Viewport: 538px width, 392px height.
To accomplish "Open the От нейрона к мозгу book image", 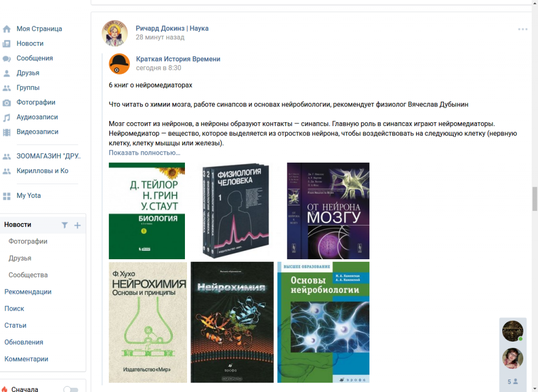I will (328, 211).
